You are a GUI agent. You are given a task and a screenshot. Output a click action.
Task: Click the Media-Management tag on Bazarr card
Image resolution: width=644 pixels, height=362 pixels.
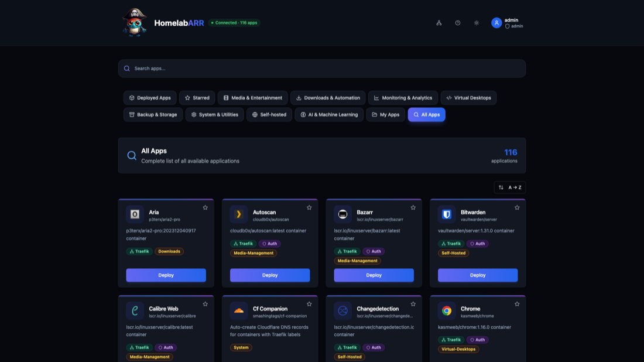(x=357, y=261)
